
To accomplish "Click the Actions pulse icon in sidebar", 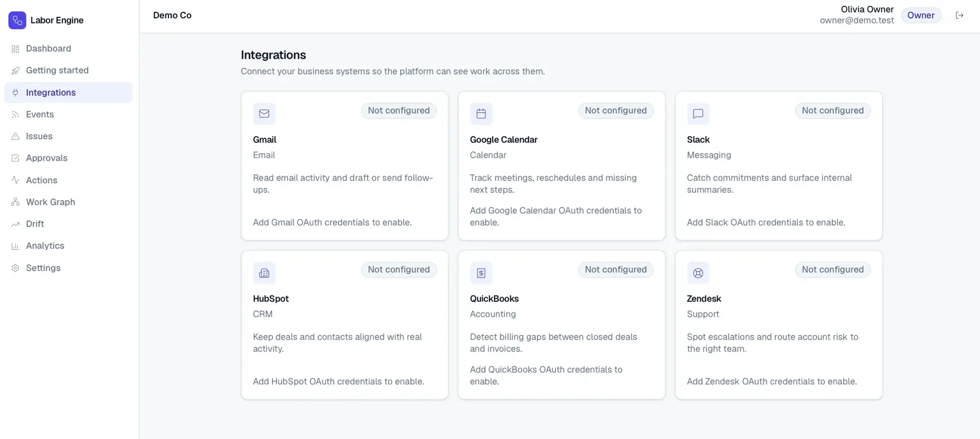I will [15, 180].
